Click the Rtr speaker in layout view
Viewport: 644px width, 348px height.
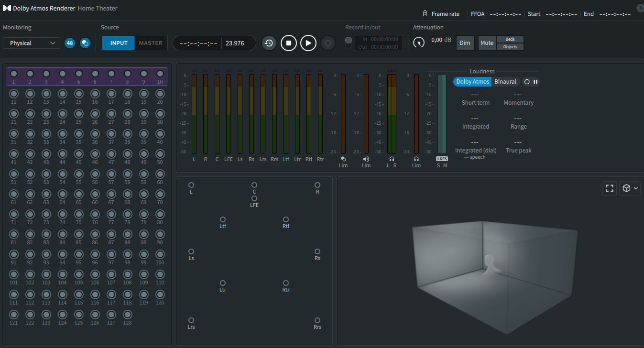(286, 283)
